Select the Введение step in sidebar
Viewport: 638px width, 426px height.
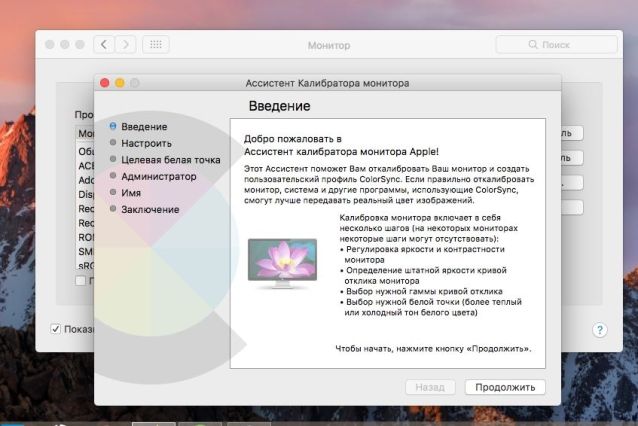(x=144, y=127)
